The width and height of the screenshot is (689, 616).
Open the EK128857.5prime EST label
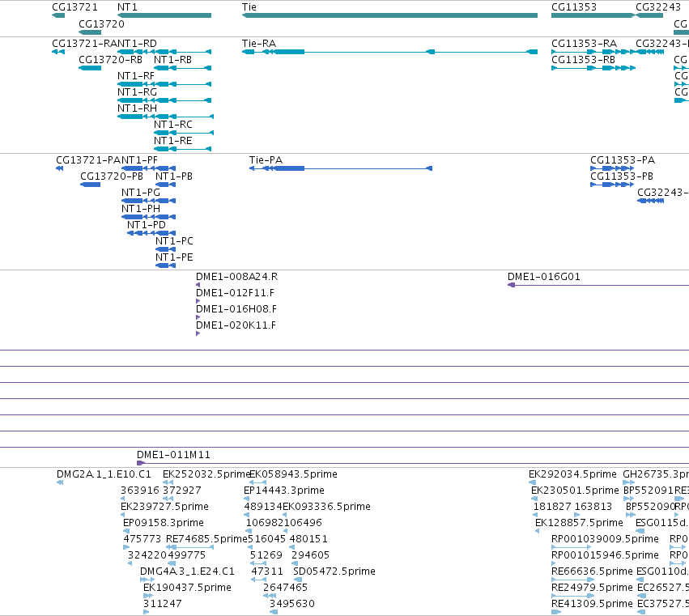pos(579,523)
